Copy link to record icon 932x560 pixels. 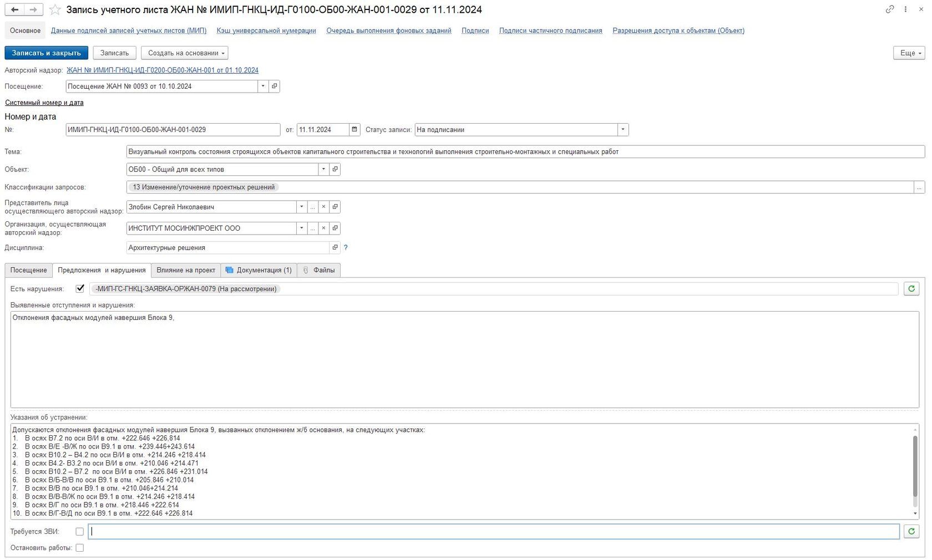(x=889, y=9)
